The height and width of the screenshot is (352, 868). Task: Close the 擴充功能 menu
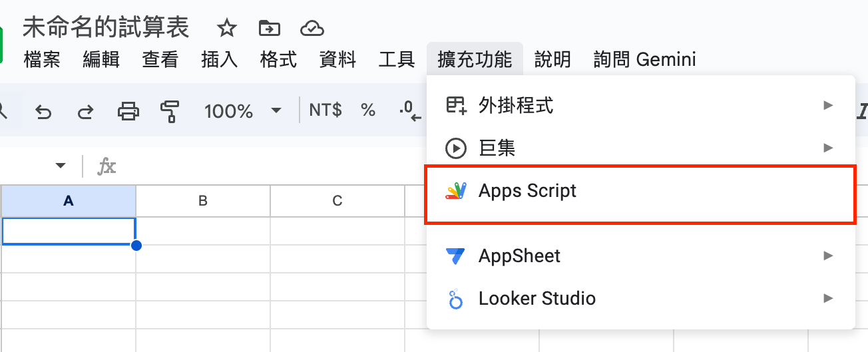click(x=475, y=59)
